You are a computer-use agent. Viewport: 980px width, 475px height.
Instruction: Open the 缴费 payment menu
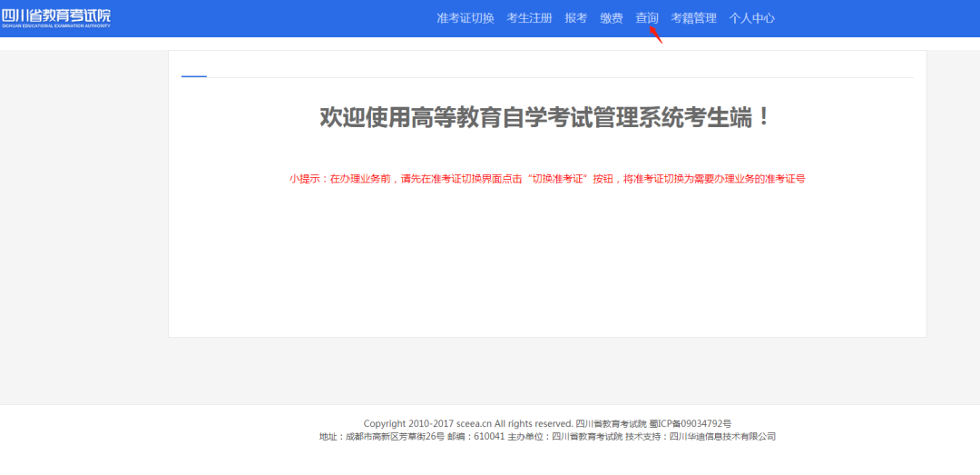(x=612, y=18)
